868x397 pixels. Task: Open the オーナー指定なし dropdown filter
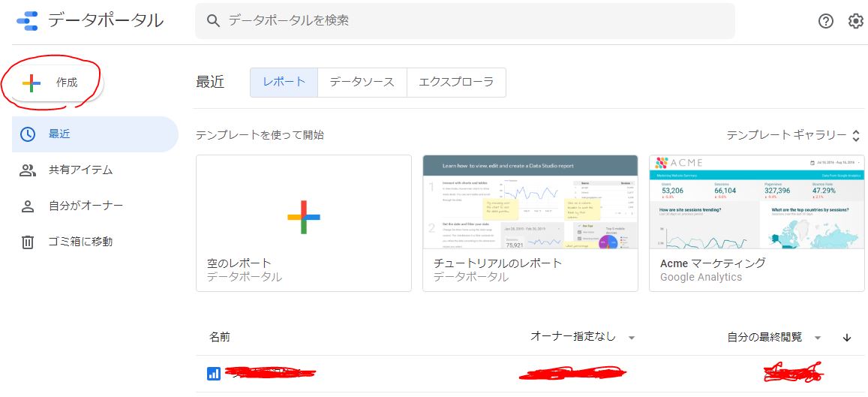pyautogui.click(x=582, y=337)
